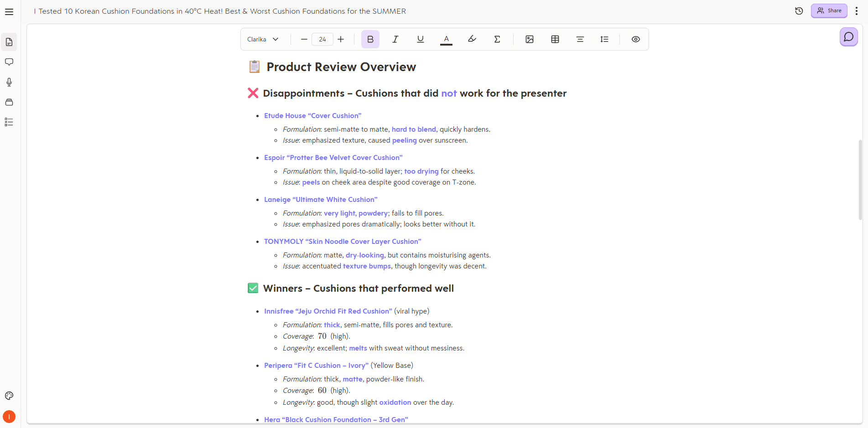Click the vertical scrollbar thumb
Image resolution: width=868 pixels, height=428 pixels.
point(860,180)
